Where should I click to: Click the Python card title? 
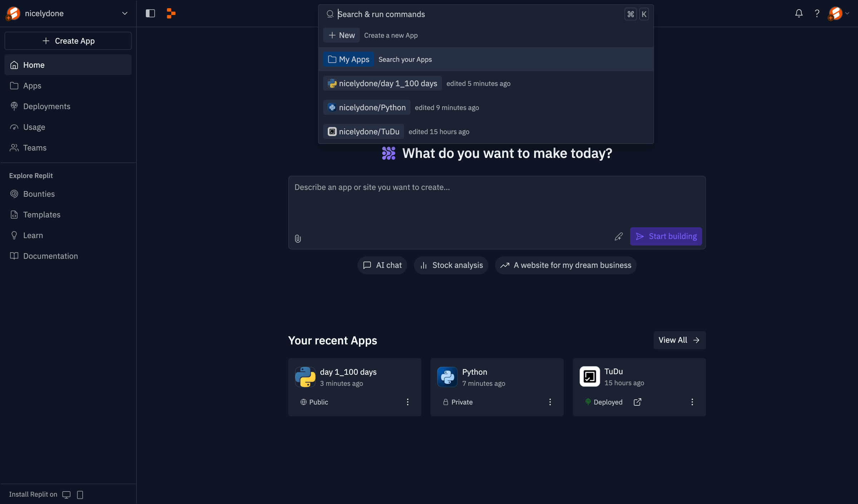pos(474,372)
